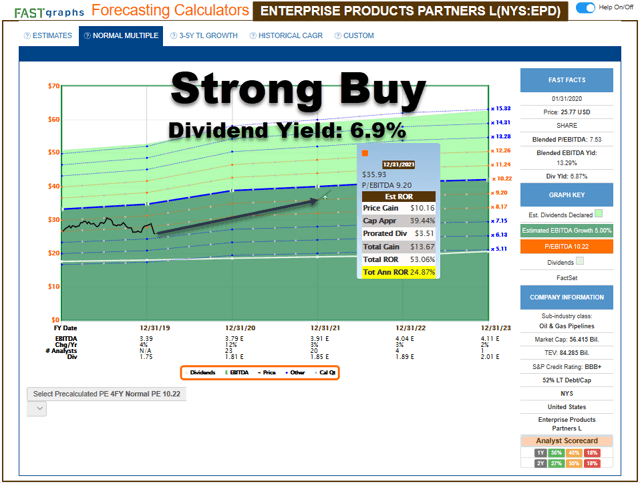Click the x 5.11 multiple label
The image size is (640, 484).
pos(499,249)
